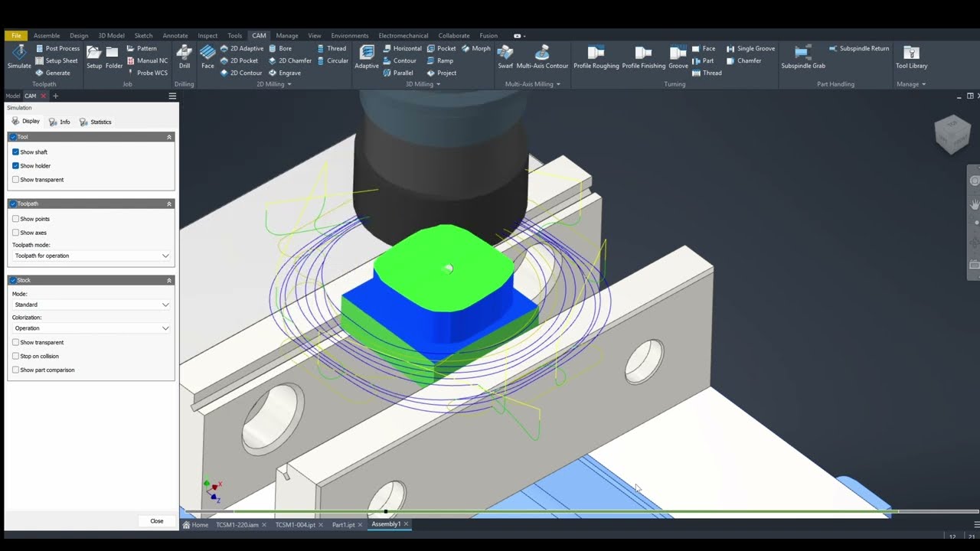The width and height of the screenshot is (980, 551).
Task: Select the Swarf multi-axis tool
Action: 505,57
